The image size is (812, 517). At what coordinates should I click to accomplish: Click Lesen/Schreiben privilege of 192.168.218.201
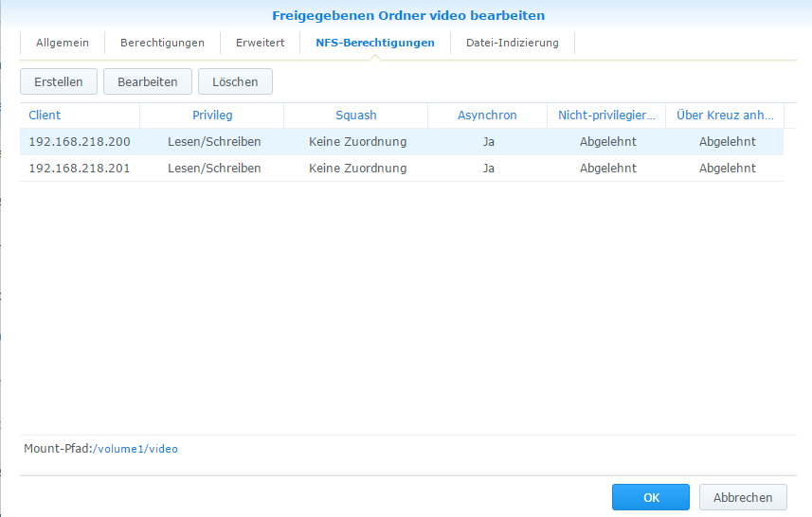208,169
